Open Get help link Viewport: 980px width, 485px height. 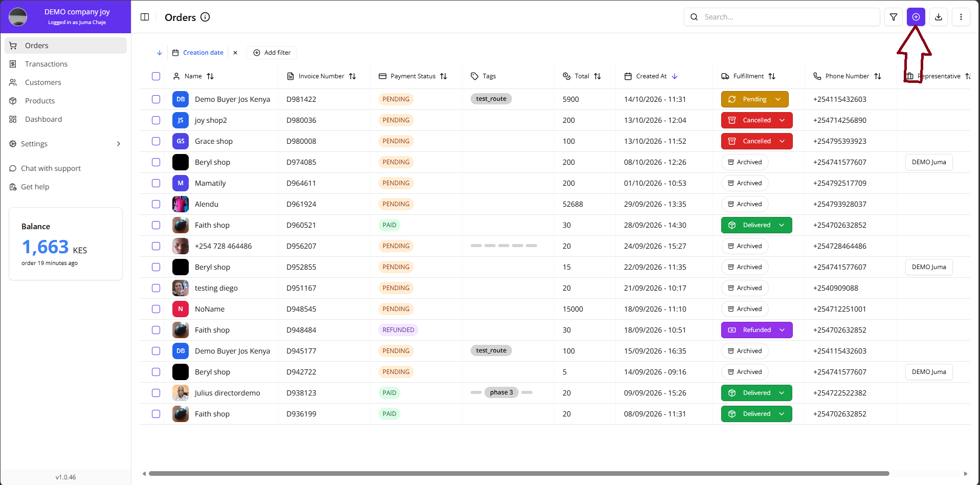click(x=65, y=187)
